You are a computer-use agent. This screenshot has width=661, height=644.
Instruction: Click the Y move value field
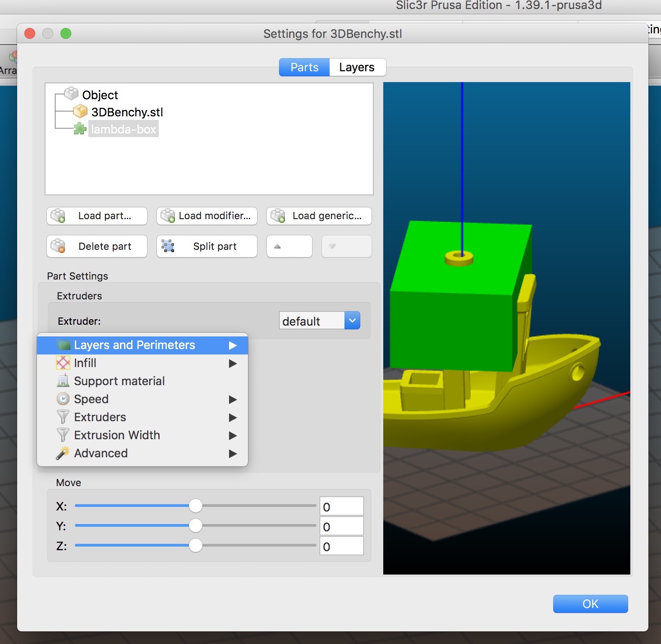[x=342, y=526]
